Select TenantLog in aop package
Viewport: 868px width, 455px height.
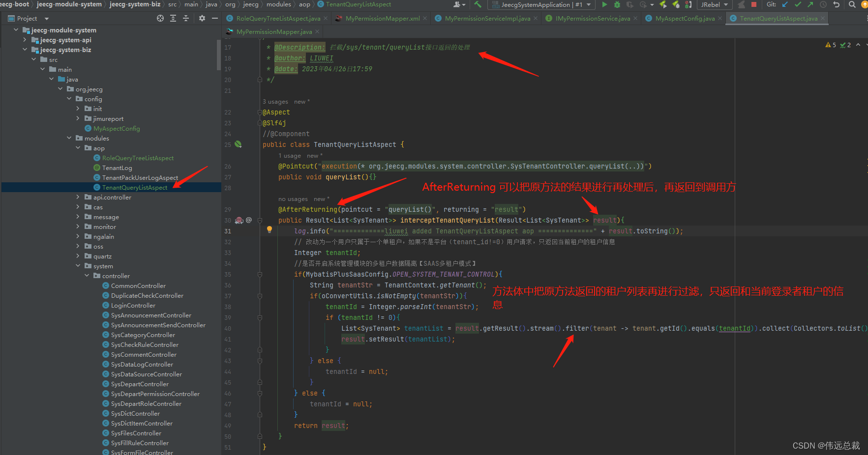coord(117,168)
